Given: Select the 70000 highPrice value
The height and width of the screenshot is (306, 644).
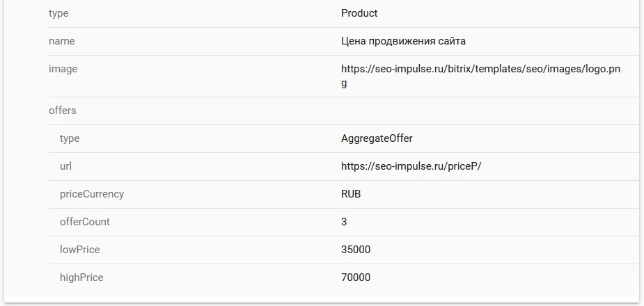Looking at the screenshot, I should coord(356,277).
